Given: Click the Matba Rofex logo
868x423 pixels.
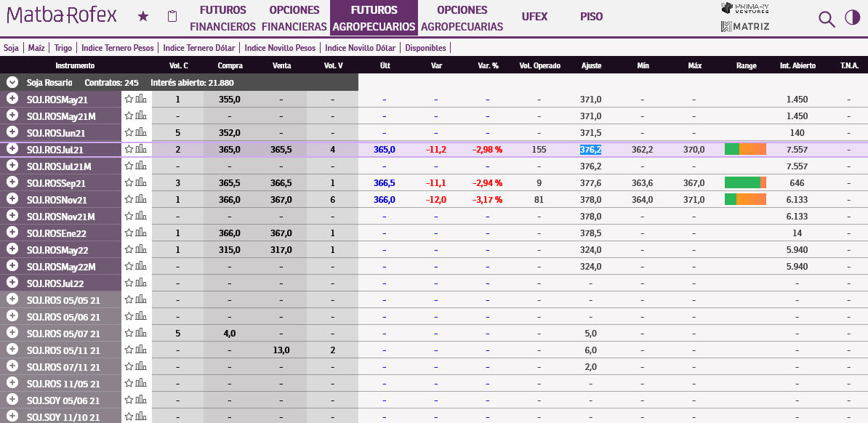Looking at the screenshot, I should coord(61,17).
